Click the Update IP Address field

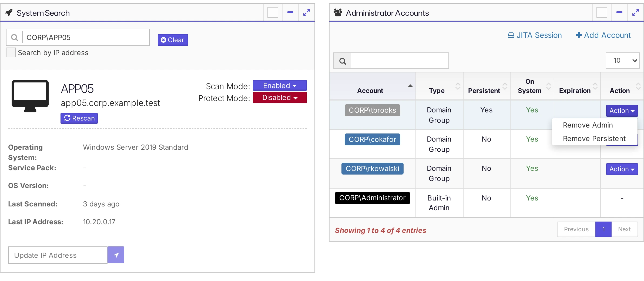58,255
